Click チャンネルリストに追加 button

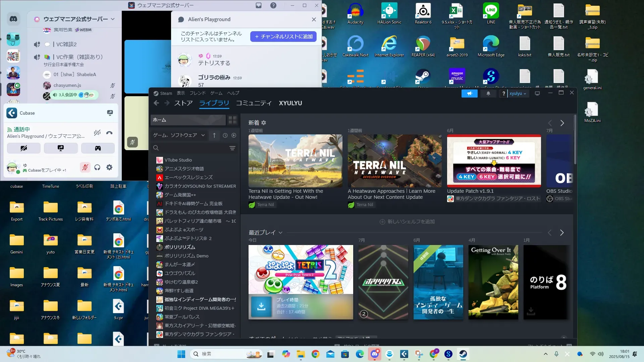pos(283,37)
